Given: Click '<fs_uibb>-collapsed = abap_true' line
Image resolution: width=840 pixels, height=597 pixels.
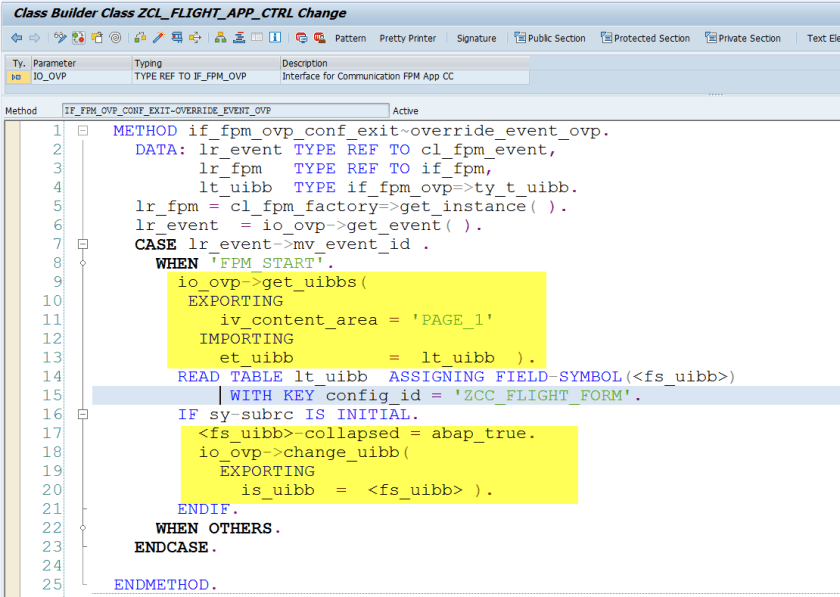Looking at the screenshot, I should coord(362,433).
